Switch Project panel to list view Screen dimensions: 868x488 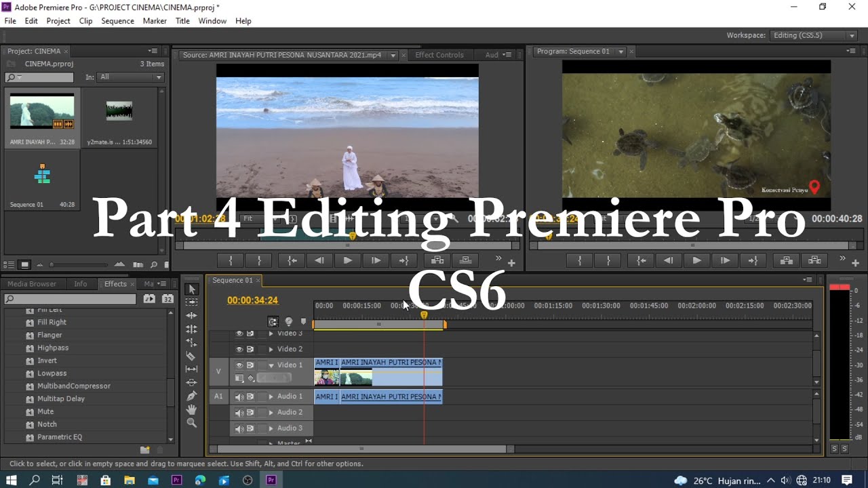point(9,265)
